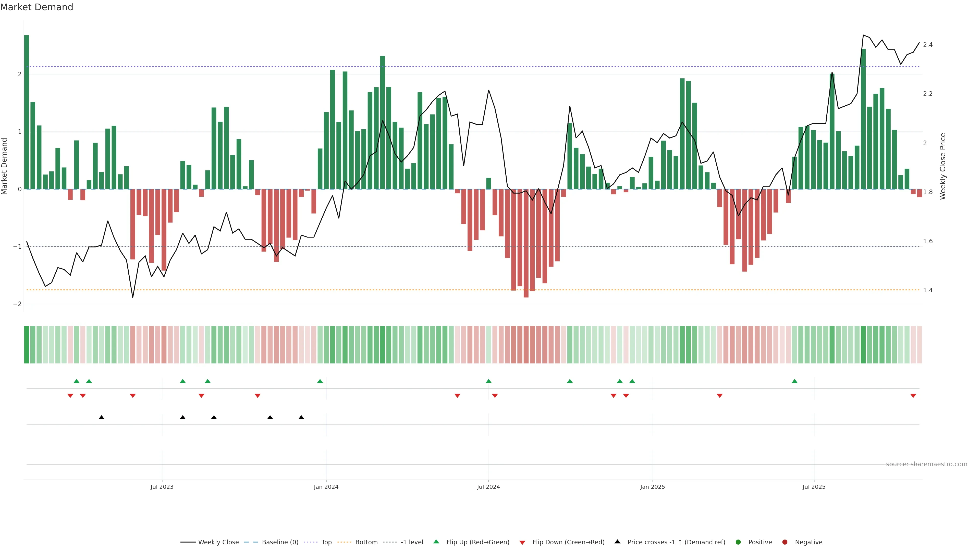Click the Jul 2024 x-axis label

[x=488, y=487]
